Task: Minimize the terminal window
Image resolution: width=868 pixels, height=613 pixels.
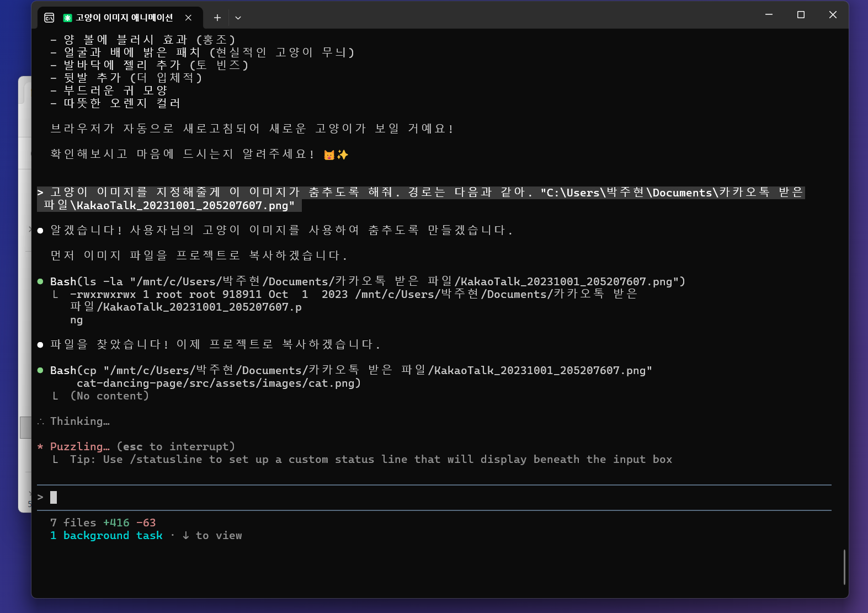Action: coord(769,15)
